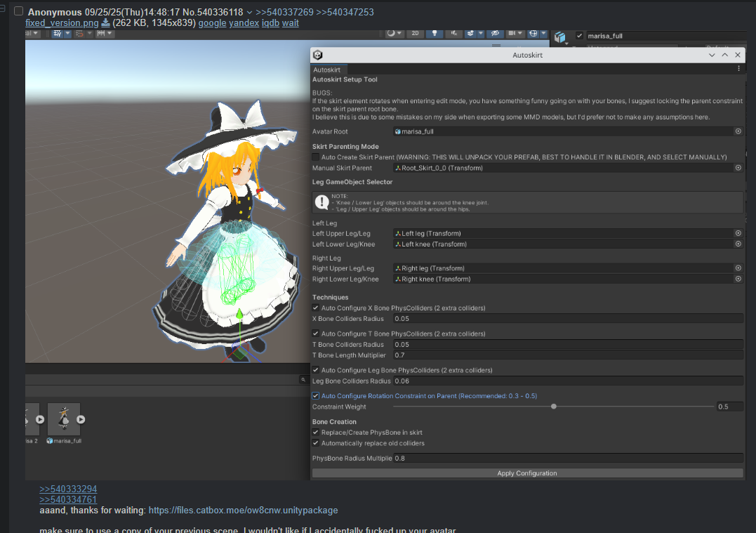
Task: Click Leg Bone Colliders Radius field
Action: [568, 381]
